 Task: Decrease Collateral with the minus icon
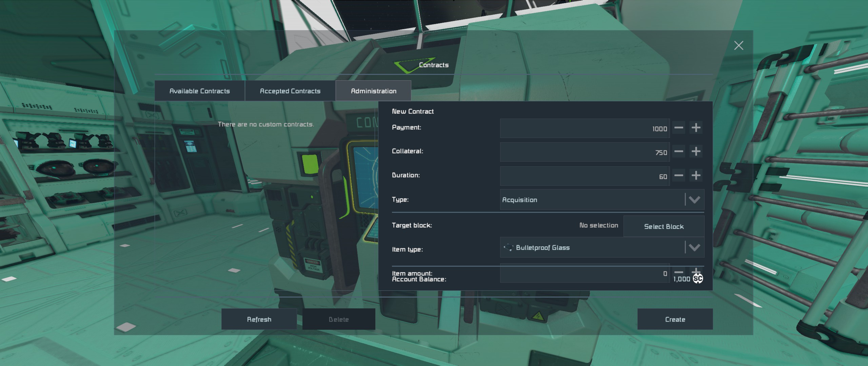[x=678, y=151]
